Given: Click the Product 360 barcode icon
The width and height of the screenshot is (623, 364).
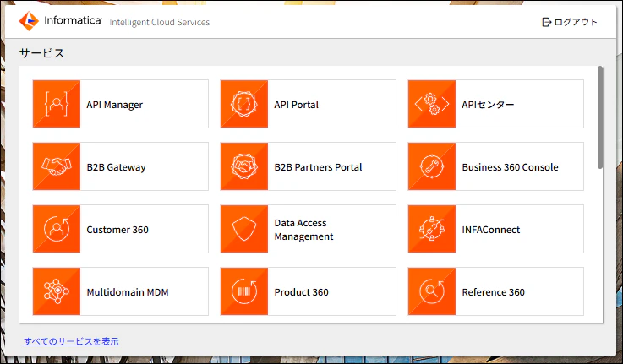Looking at the screenshot, I should 244,291.
